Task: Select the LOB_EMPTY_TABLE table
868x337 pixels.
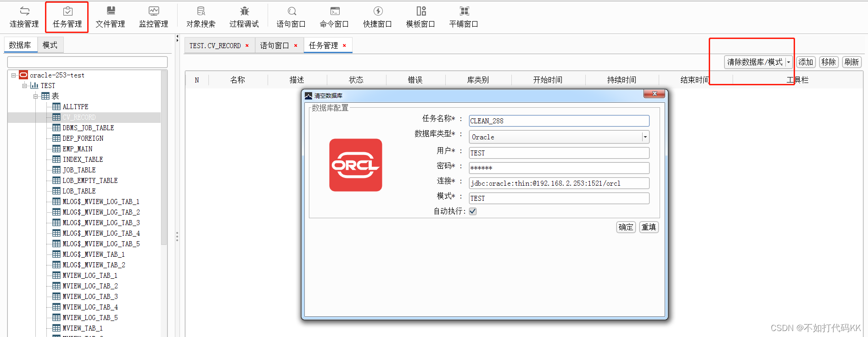Action: (90, 180)
